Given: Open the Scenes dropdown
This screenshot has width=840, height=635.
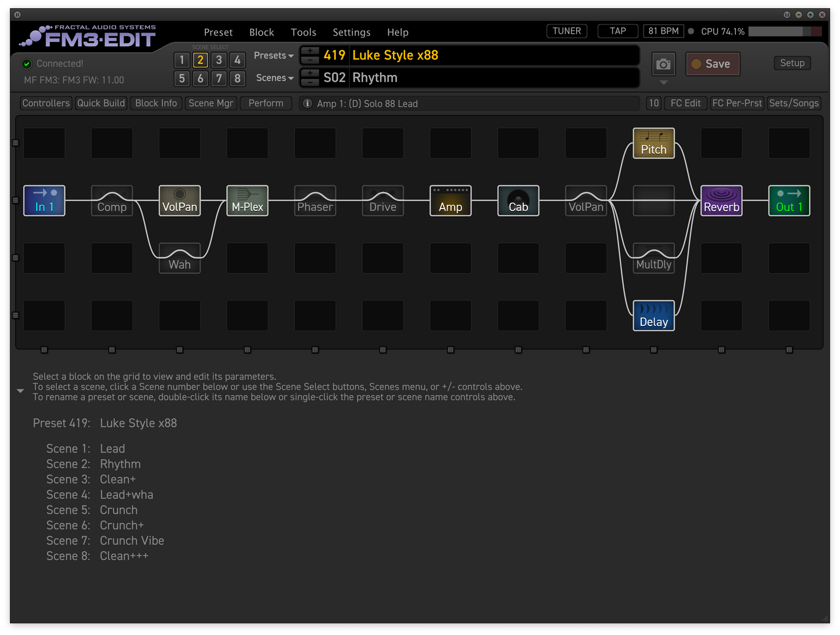Looking at the screenshot, I should [274, 78].
